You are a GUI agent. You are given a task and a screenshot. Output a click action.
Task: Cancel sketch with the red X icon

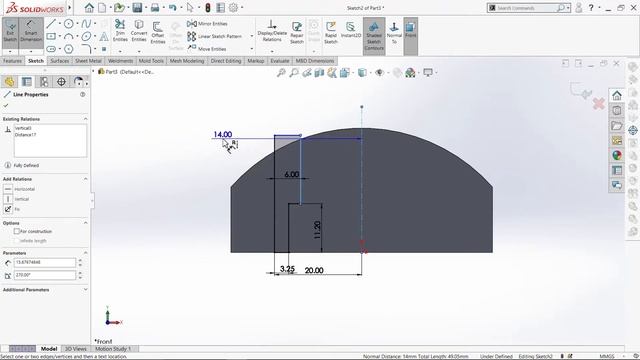tap(599, 104)
